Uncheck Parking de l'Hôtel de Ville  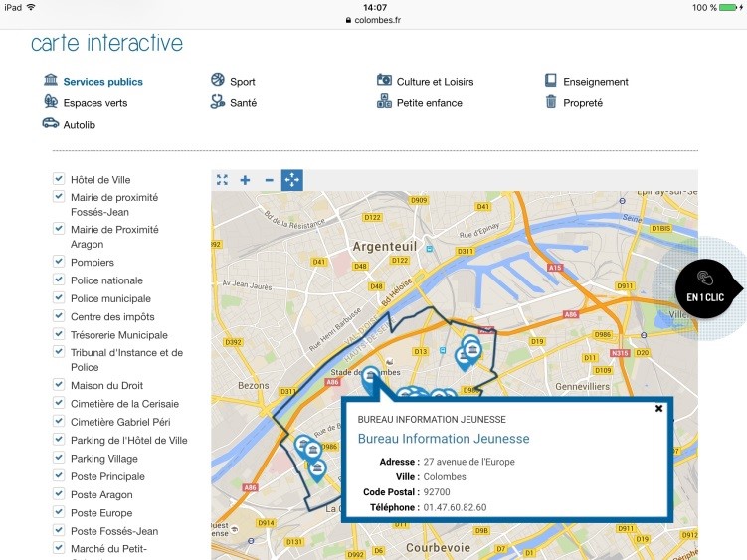(59, 439)
